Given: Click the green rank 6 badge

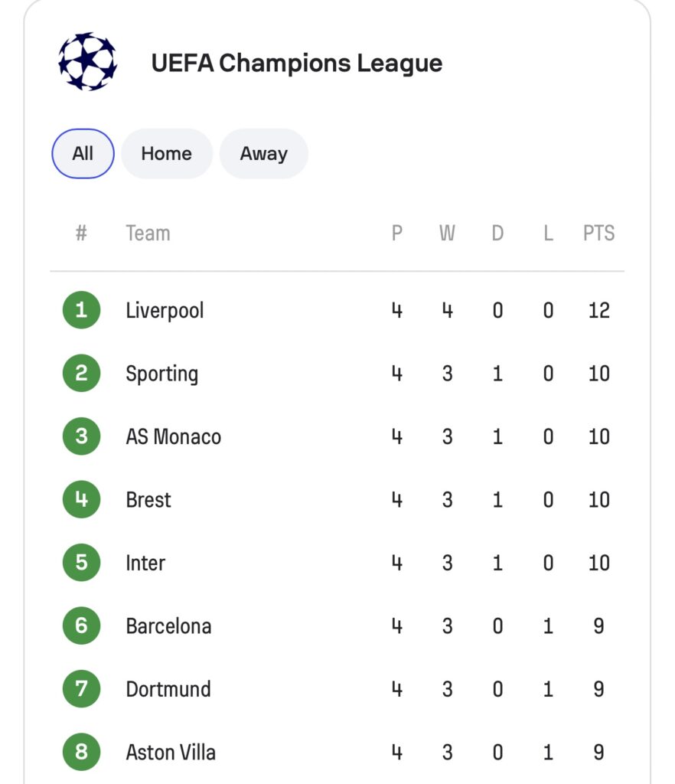Looking at the screenshot, I should click(x=81, y=626).
